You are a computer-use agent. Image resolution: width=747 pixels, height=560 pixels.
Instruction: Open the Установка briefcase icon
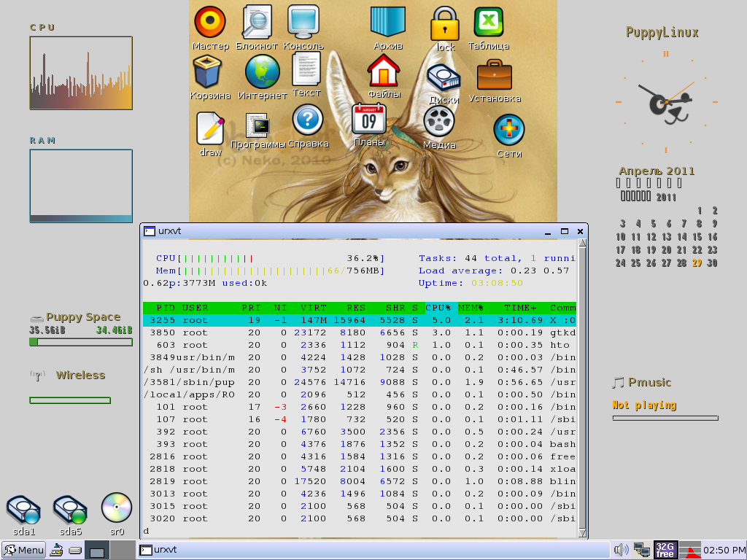[495, 75]
